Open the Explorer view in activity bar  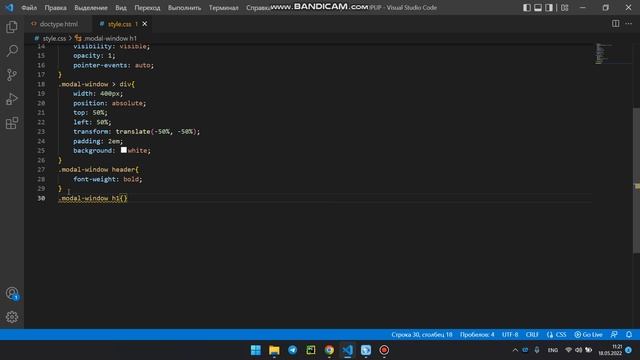[x=12, y=27]
